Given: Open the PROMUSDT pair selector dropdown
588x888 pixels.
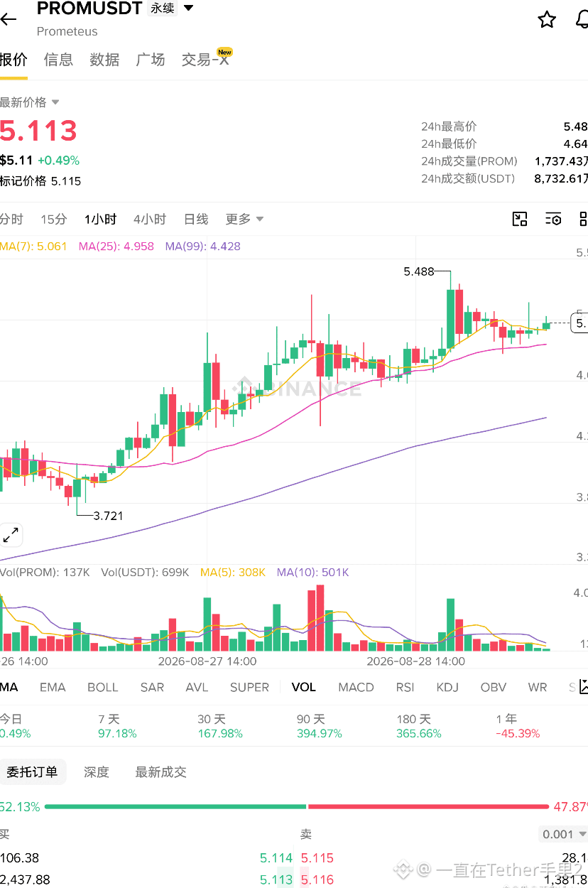Looking at the screenshot, I should point(189,9).
